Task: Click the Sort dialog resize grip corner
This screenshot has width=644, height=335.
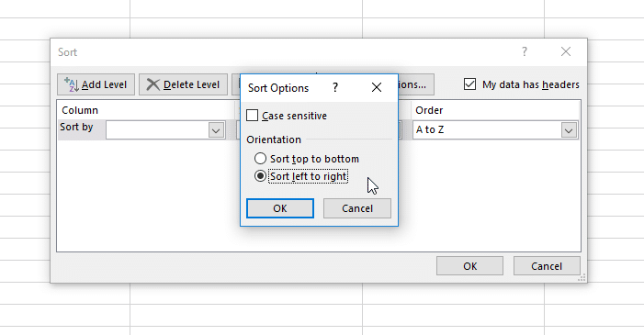Action: (582, 278)
